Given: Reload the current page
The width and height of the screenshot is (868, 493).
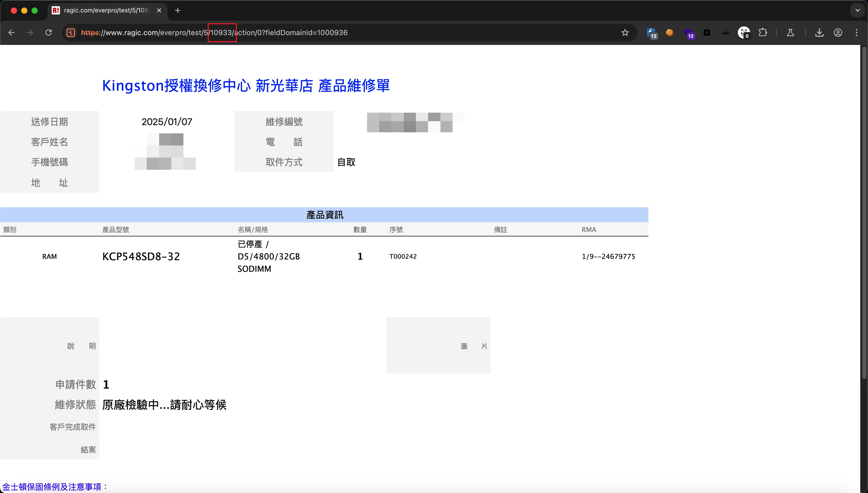Looking at the screenshot, I should click(48, 33).
